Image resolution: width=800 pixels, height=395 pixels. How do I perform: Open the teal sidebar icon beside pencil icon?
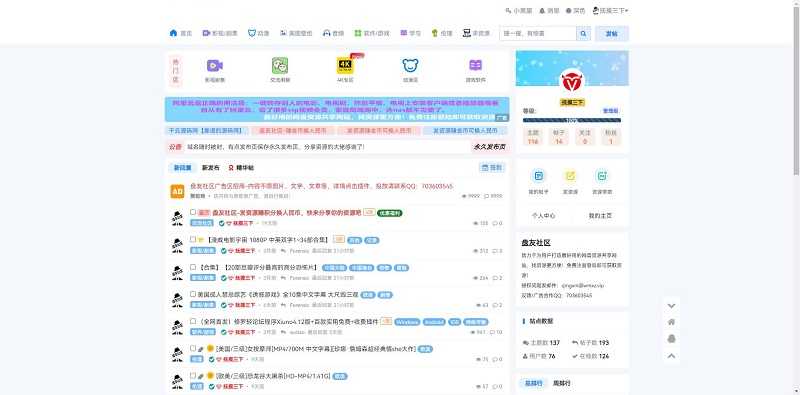pyautogui.click(x=603, y=176)
